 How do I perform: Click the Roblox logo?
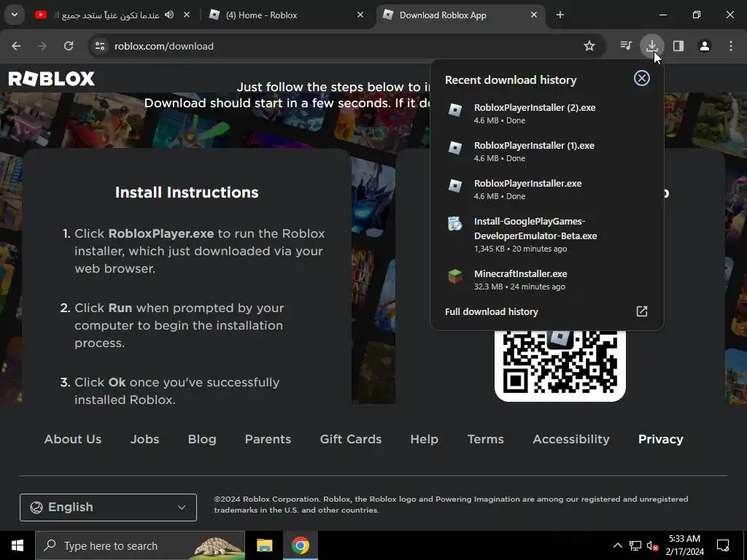point(52,79)
